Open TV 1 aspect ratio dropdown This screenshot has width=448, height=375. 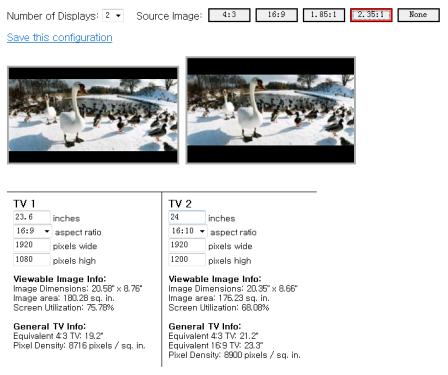32,231
